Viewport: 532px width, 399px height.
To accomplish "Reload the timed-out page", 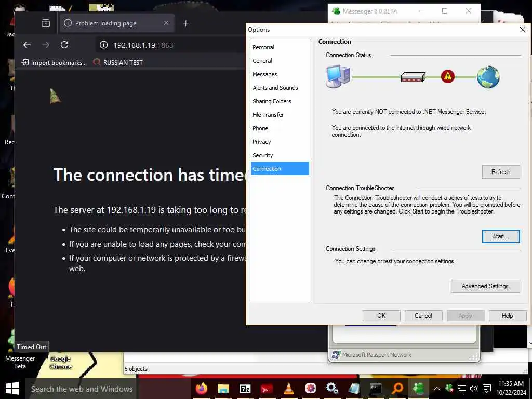I will click(64, 45).
